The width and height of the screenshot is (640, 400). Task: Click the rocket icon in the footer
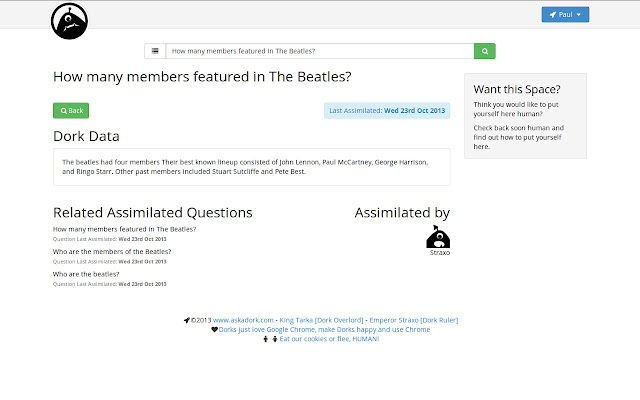[187, 320]
